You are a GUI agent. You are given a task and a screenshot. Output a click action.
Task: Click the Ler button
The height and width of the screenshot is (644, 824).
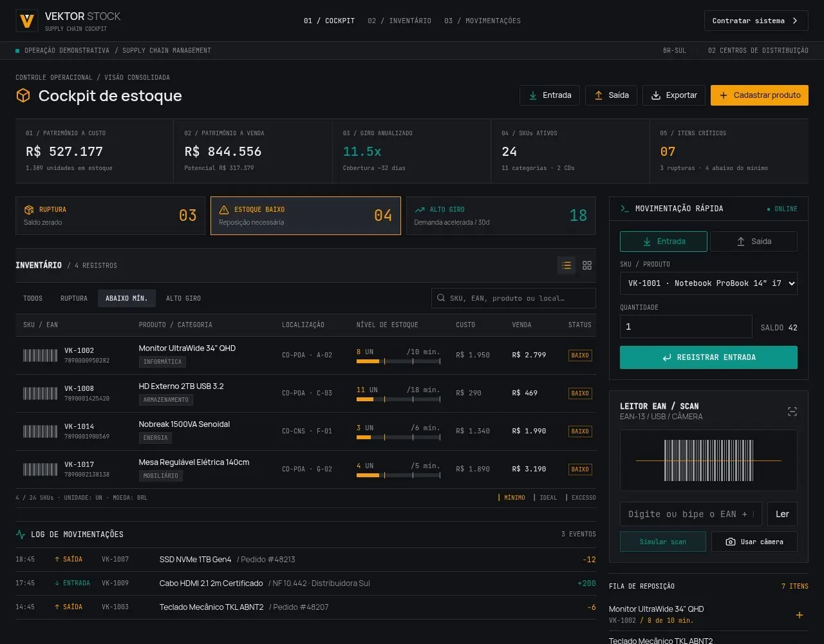pos(782,514)
